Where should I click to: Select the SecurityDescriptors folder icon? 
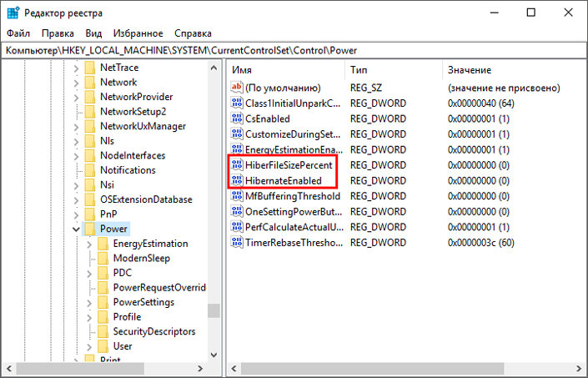pyautogui.click(x=103, y=331)
